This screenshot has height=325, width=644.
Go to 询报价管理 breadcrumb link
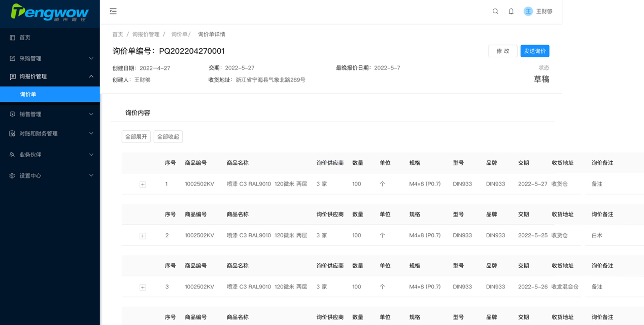pyautogui.click(x=146, y=34)
